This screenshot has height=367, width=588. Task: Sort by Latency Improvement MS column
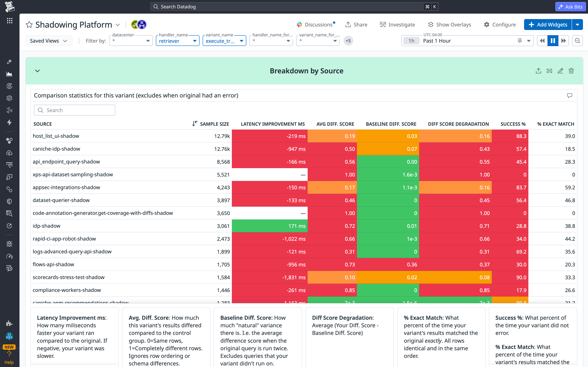pyautogui.click(x=273, y=124)
